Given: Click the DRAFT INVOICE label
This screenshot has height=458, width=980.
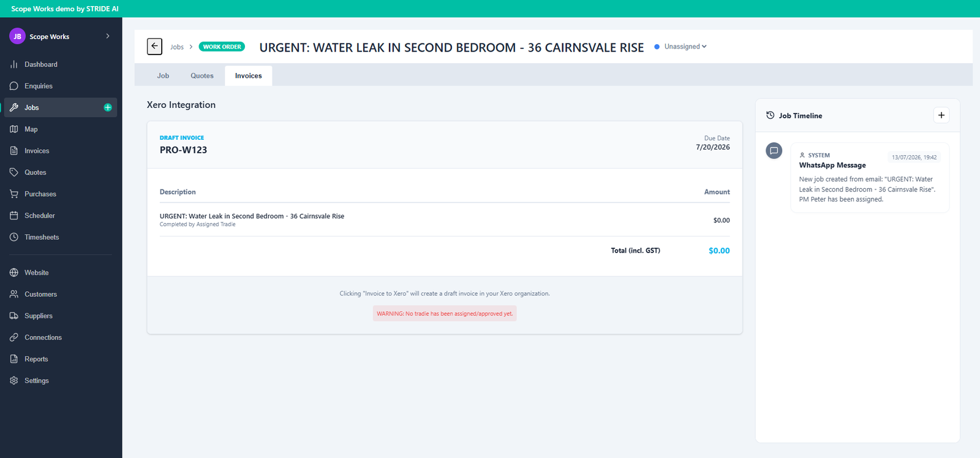Looking at the screenshot, I should [x=182, y=138].
